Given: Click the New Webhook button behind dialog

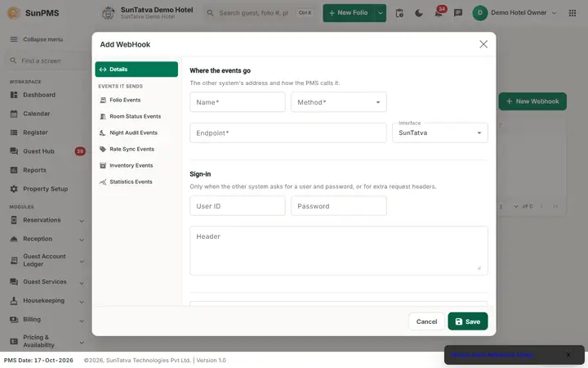Looking at the screenshot, I should [532, 101].
